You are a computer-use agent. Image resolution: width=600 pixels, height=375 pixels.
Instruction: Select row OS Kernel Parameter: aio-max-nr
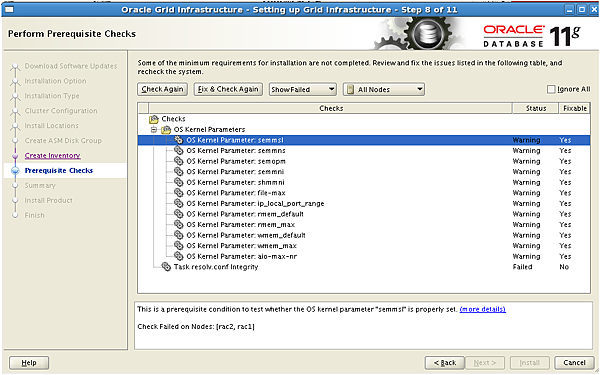364,256
